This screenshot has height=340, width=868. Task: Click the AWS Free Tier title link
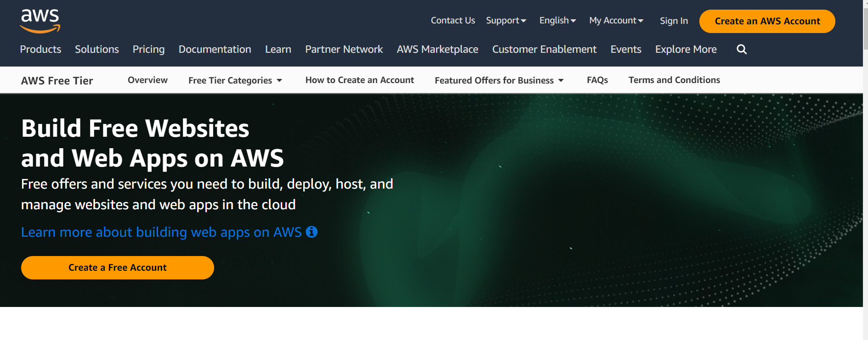57,81
